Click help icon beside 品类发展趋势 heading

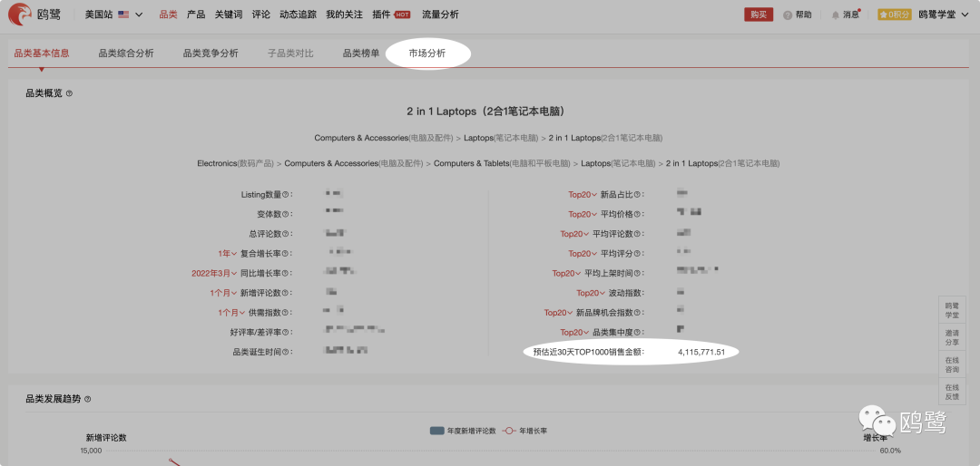[x=87, y=399]
